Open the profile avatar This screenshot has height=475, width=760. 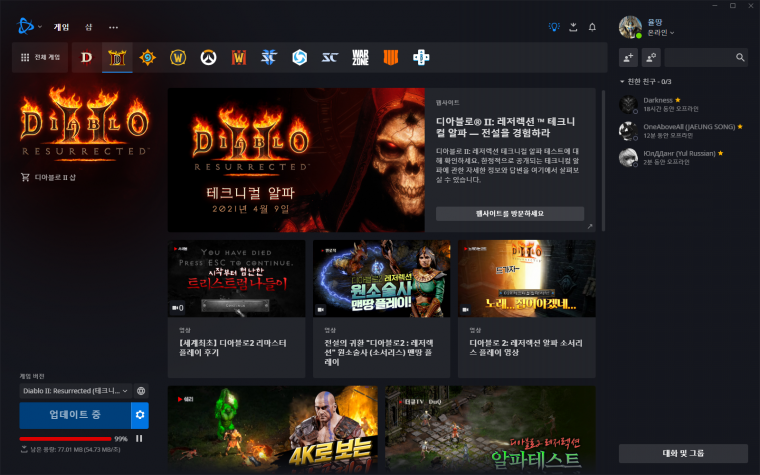(631, 27)
